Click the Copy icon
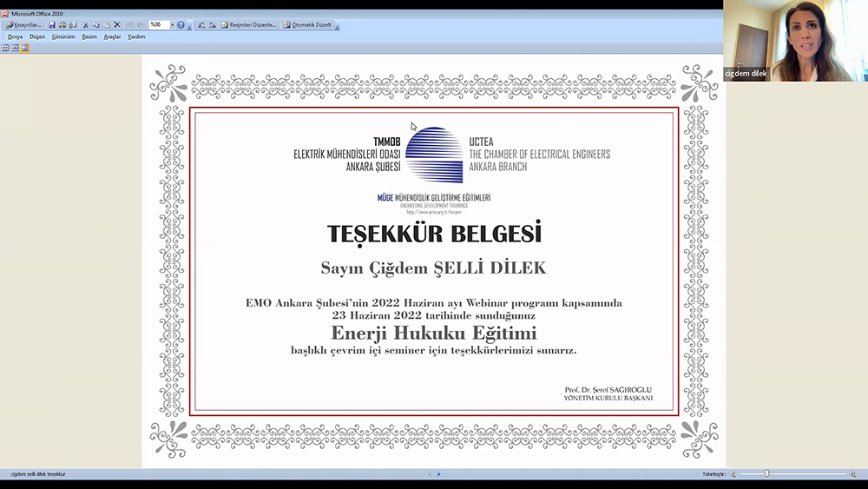The height and width of the screenshot is (489, 868). tap(96, 25)
